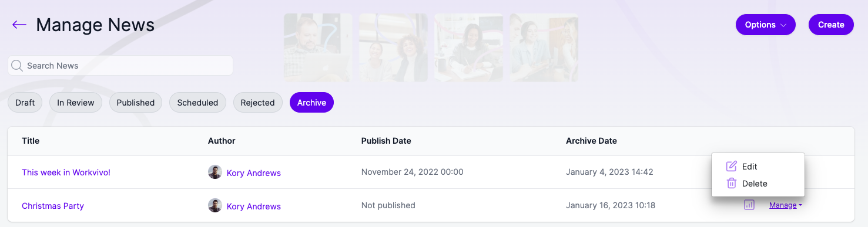Select the Archive filter tab

(x=311, y=103)
